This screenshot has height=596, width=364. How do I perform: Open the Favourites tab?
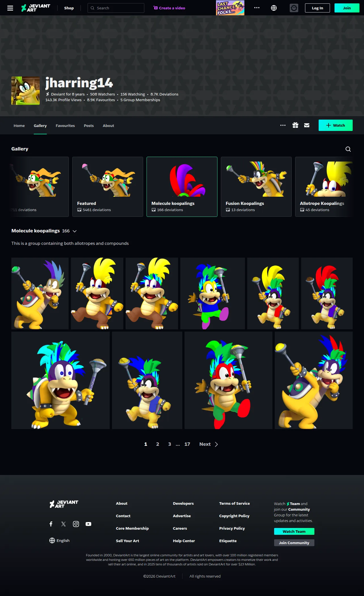tap(65, 126)
